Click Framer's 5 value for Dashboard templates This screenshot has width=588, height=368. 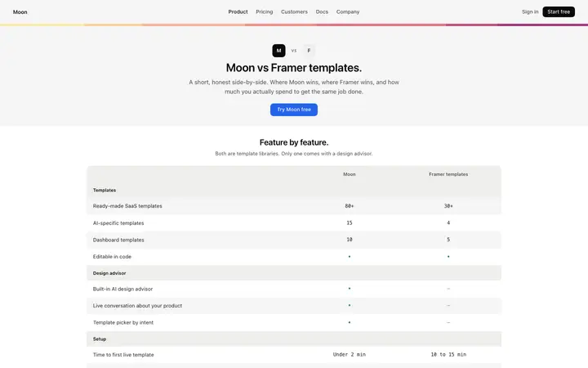coord(448,240)
